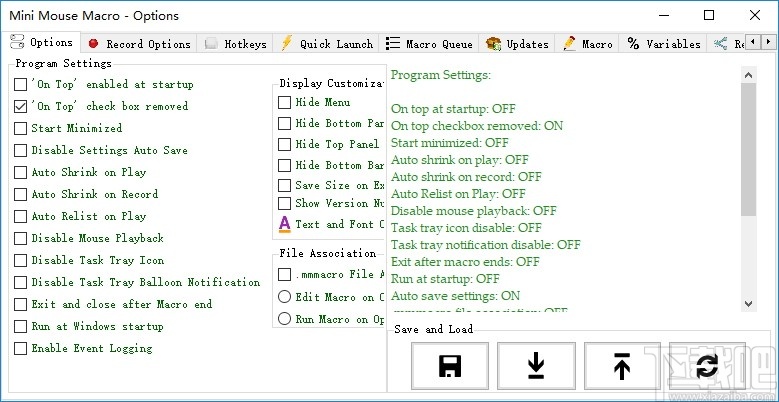Image resolution: width=779 pixels, height=402 pixels.
Task: Open the Hotkeys tab
Action: tap(236, 44)
